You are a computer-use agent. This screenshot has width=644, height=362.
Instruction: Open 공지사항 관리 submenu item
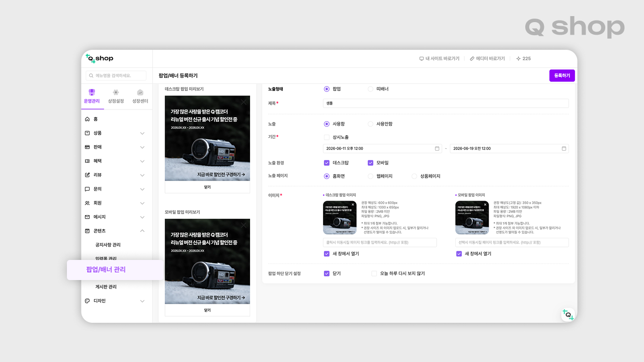(x=108, y=245)
